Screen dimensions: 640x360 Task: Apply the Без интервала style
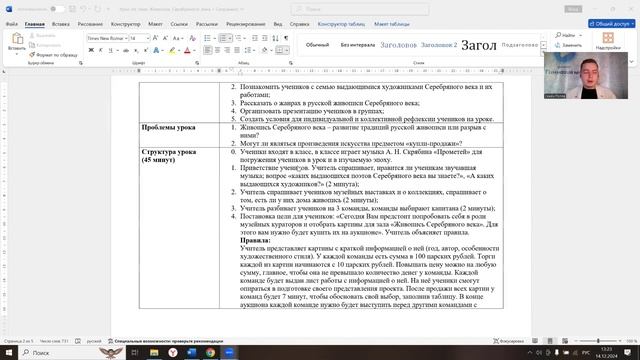[x=358, y=45]
